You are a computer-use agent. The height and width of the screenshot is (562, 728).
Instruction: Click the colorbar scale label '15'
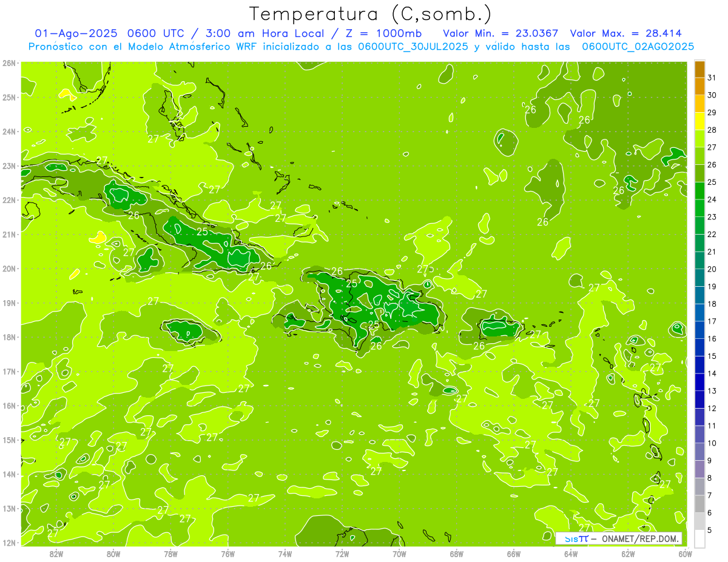click(712, 356)
